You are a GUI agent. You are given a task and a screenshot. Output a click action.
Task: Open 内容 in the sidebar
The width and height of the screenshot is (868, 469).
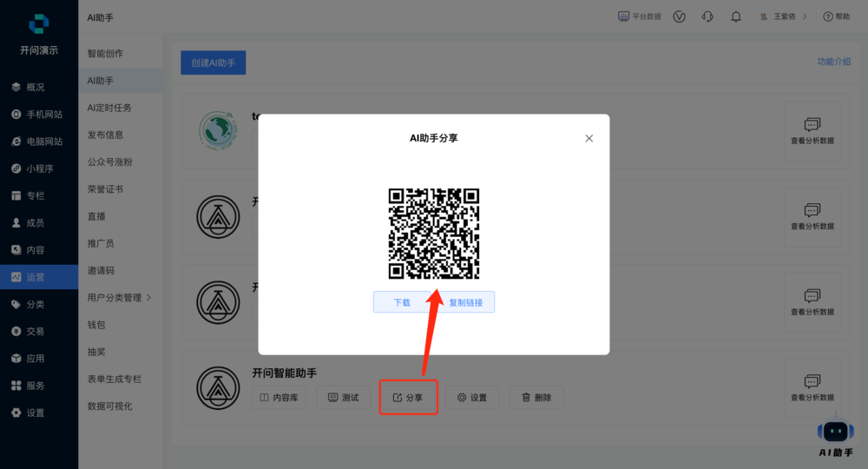(x=39, y=250)
